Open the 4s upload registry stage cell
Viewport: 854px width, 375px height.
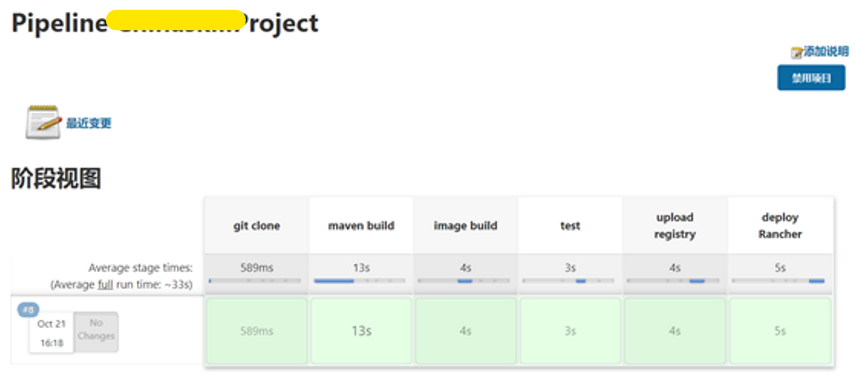tap(675, 331)
